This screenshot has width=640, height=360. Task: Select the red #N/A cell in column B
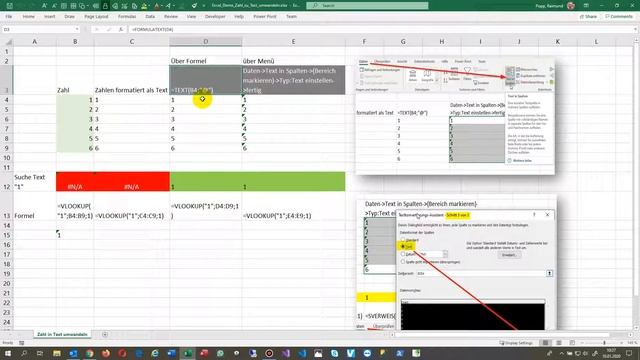tap(75, 182)
